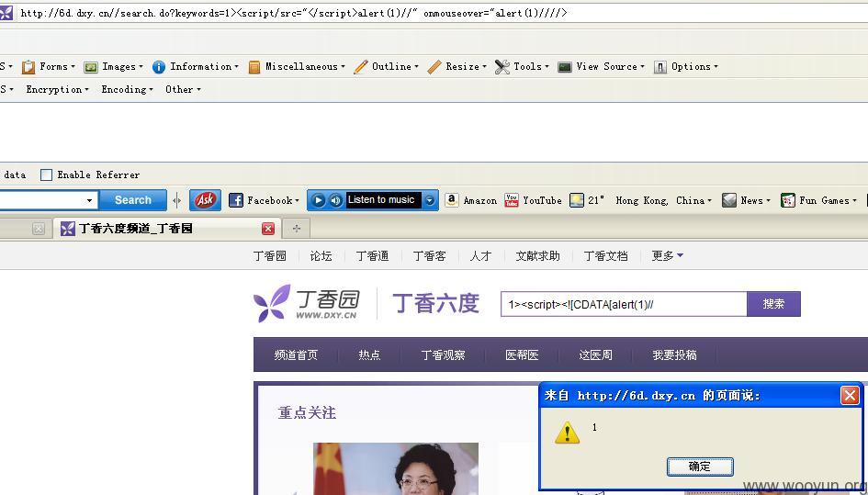The width and height of the screenshot is (868, 495).
Task: Click the site search input field
Action: 624,304
